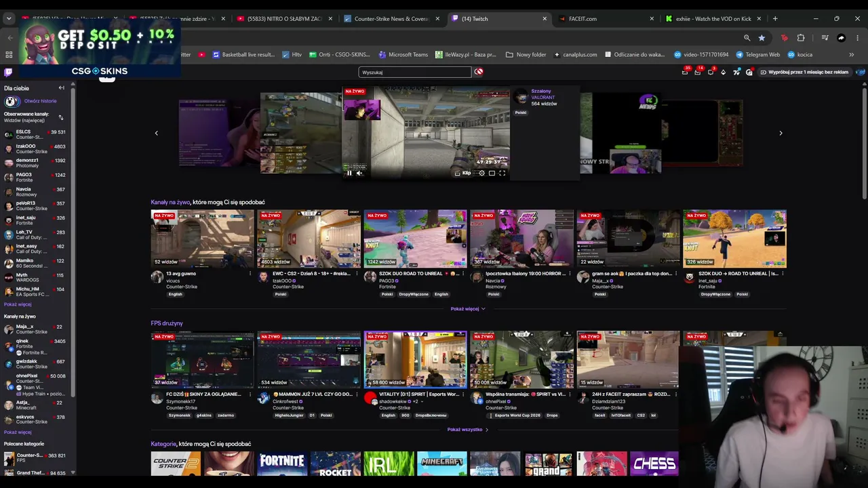Mute the featured stream volume

359,173
